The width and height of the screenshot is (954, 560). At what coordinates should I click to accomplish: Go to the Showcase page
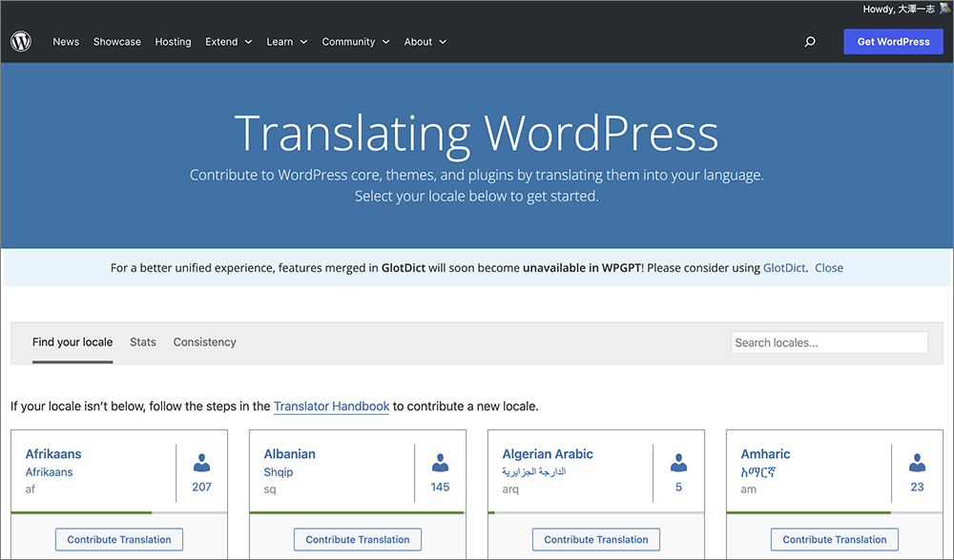click(x=116, y=41)
